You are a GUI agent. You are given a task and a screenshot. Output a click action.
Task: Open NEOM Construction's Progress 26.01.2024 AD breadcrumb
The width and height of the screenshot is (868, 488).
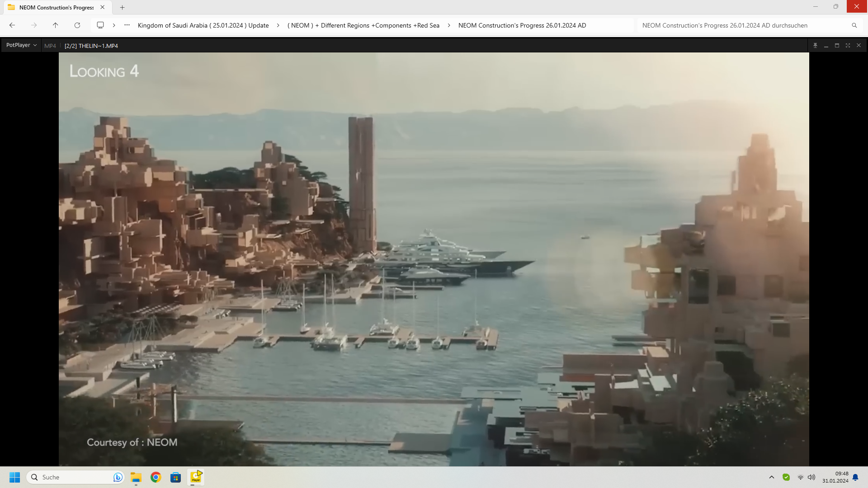pos(522,25)
